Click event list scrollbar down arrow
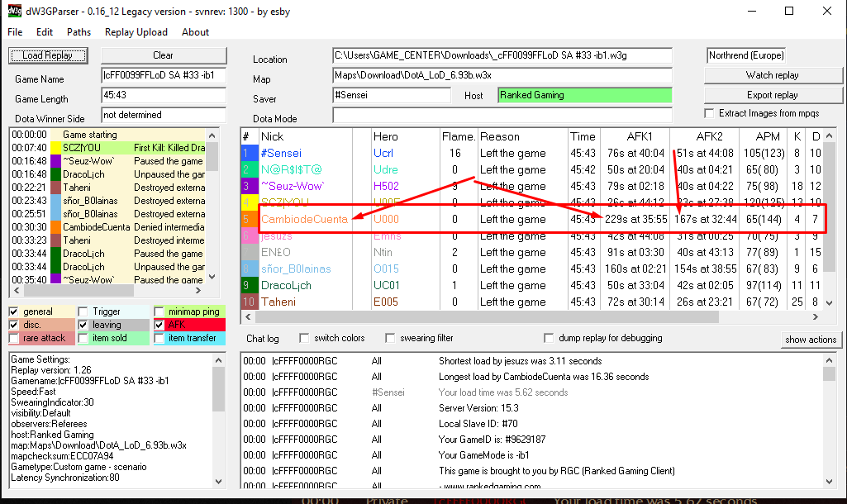 point(212,277)
